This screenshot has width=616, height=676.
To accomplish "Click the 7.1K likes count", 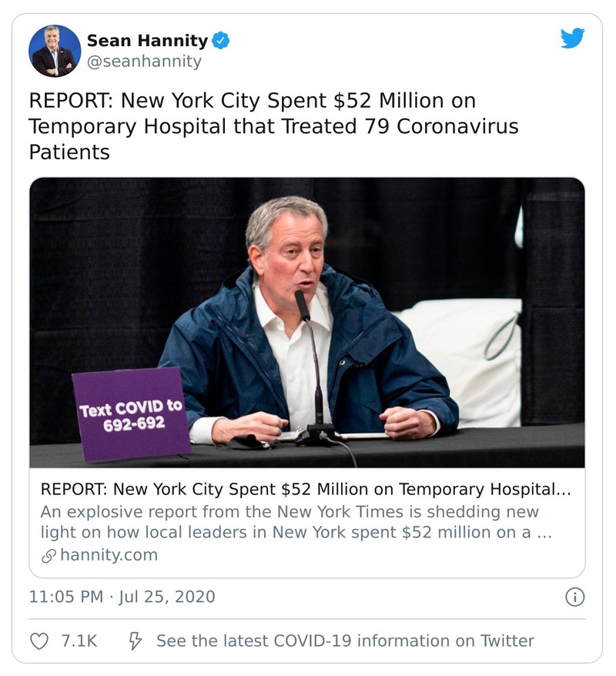I will [79, 641].
